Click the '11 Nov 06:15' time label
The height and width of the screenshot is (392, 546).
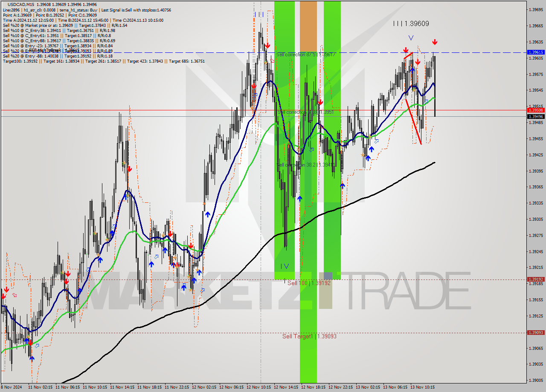coord(68,387)
